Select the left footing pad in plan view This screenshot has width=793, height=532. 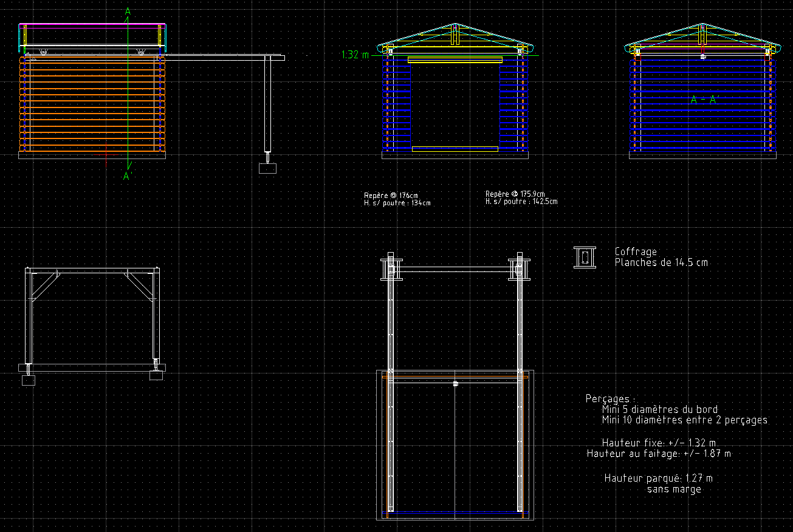point(29,379)
